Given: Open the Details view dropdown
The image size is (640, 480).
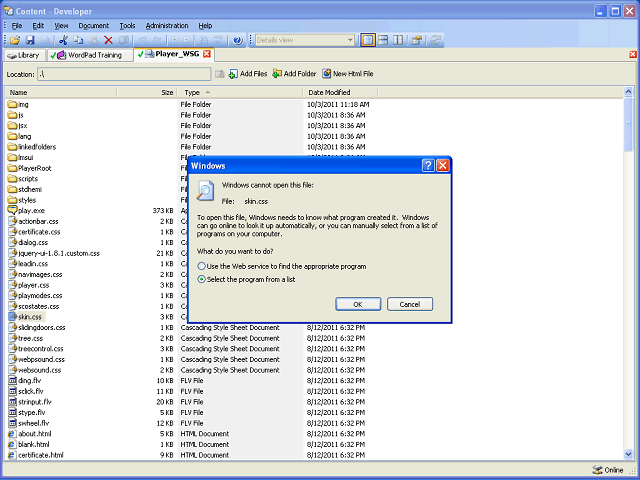Looking at the screenshot, I should [350, 40].
